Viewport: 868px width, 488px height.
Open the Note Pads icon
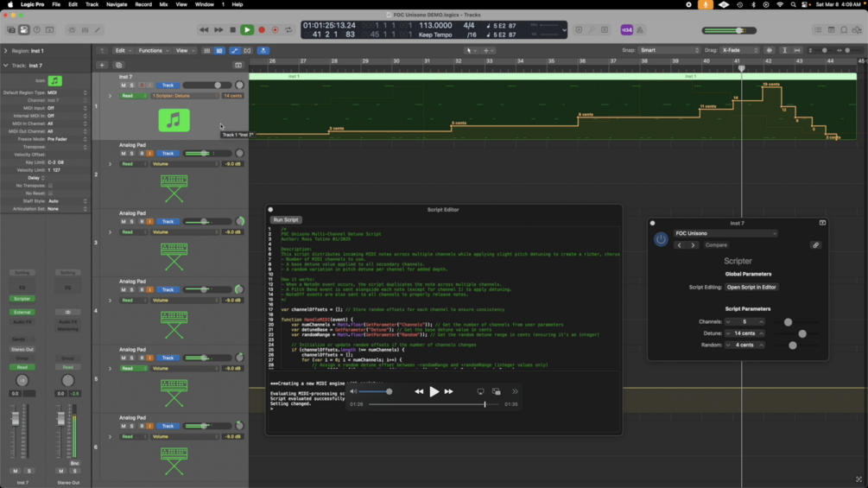[831, 30]
